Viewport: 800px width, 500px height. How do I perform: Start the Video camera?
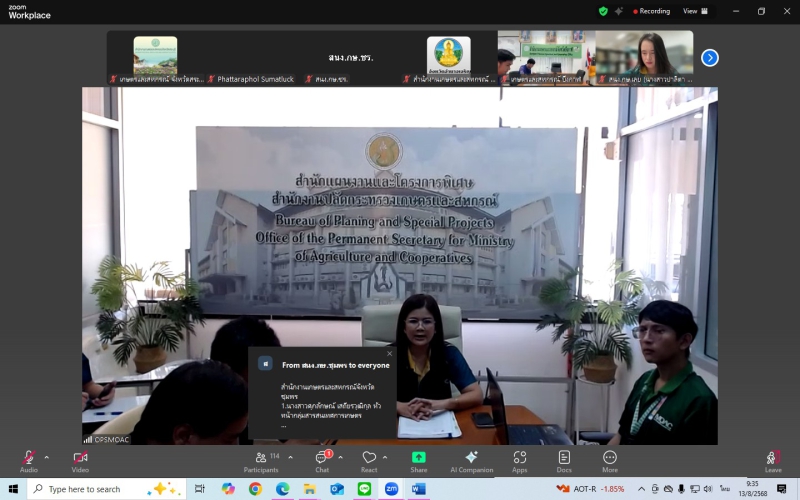coord(80,461)
